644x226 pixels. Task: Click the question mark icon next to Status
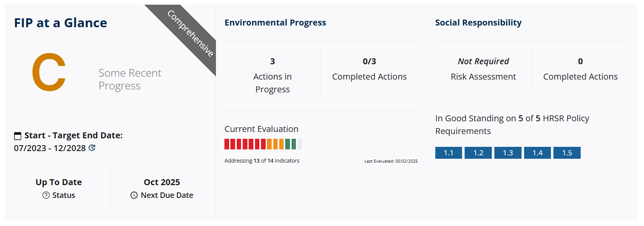(46, 195)
